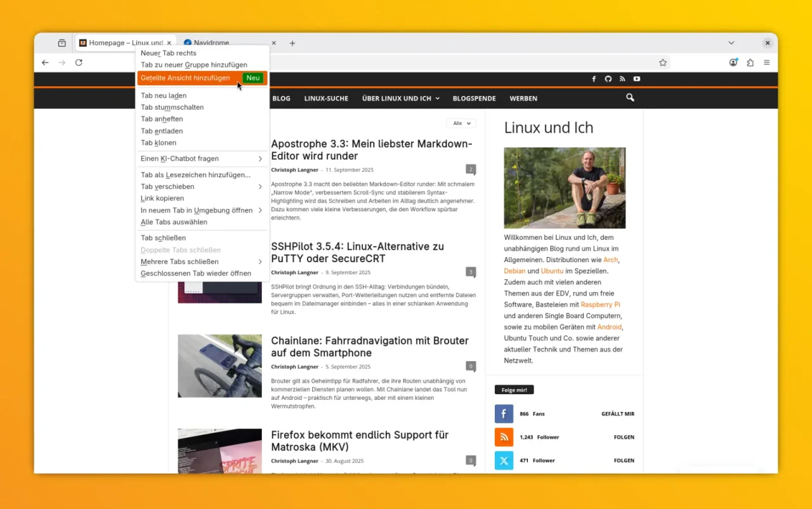Click the Firefox View icon left of the tabs
Screen dimensions: 812x509
point(62,43)
